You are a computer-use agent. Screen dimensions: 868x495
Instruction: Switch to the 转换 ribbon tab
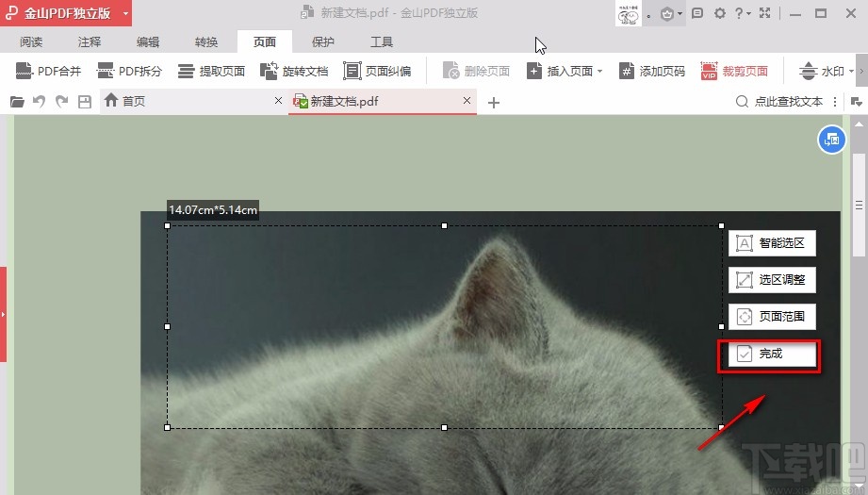pos(206,41)
